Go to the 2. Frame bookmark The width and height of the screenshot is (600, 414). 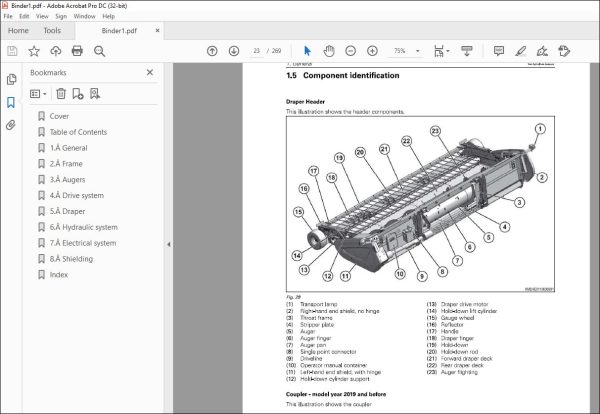(66, 164)
